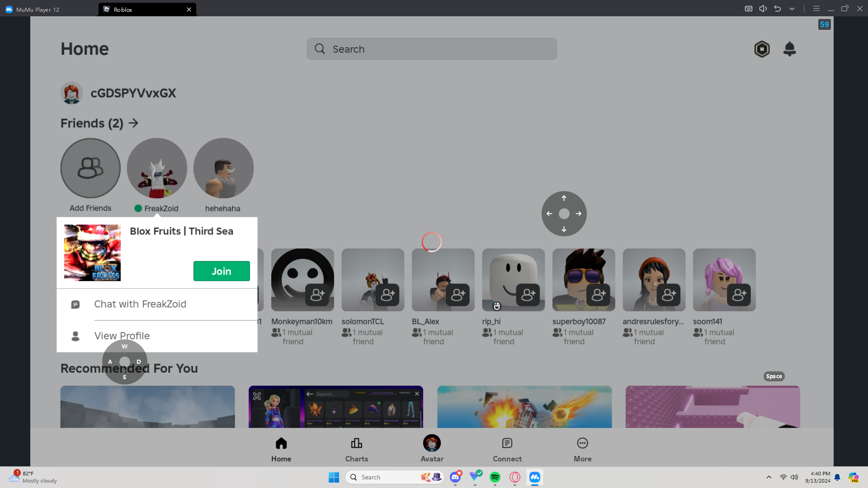Add Monkeyman10km as a friend

(317, 295)
